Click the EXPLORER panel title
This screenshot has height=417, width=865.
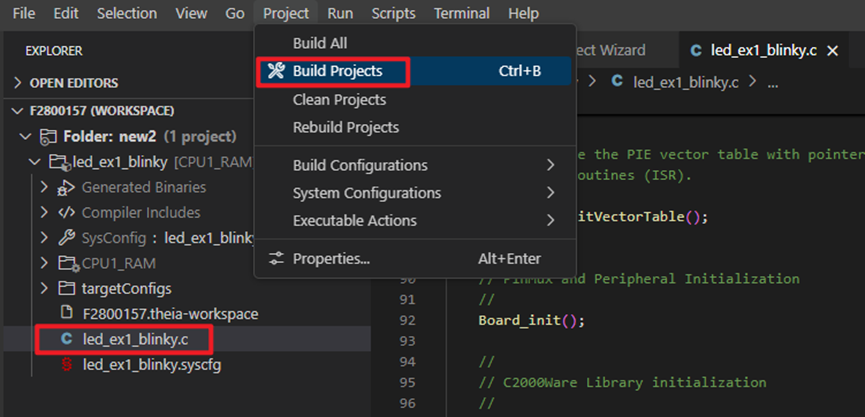click(54, 51)
